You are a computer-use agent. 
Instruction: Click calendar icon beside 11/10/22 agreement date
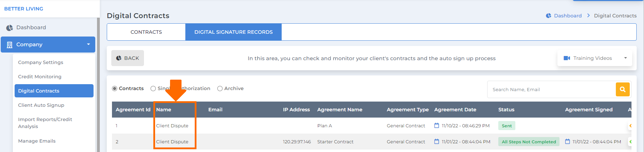[x=437, y=126]
